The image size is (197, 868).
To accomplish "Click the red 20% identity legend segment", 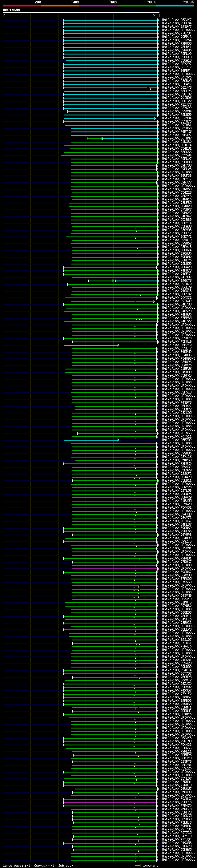I will point(22,6).
